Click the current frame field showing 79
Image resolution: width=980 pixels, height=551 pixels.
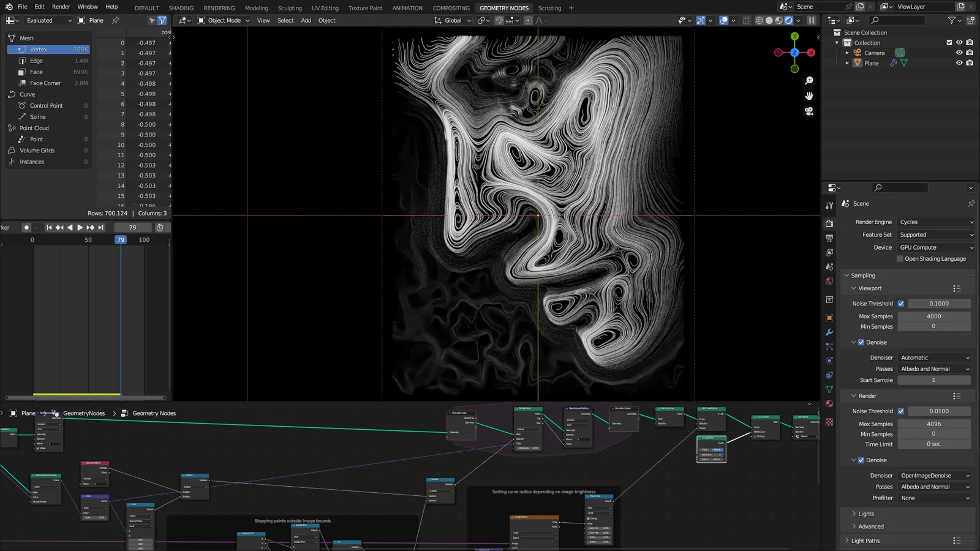tap(132, 227)
